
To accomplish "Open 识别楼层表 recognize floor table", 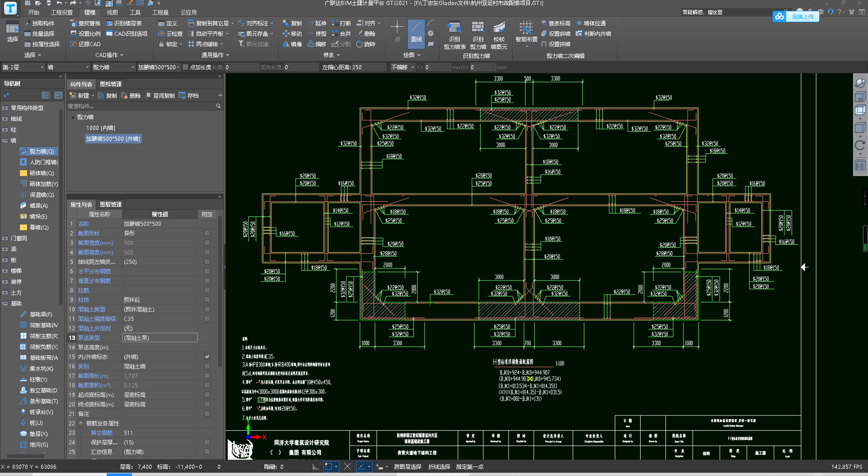I will pos(123,23).
